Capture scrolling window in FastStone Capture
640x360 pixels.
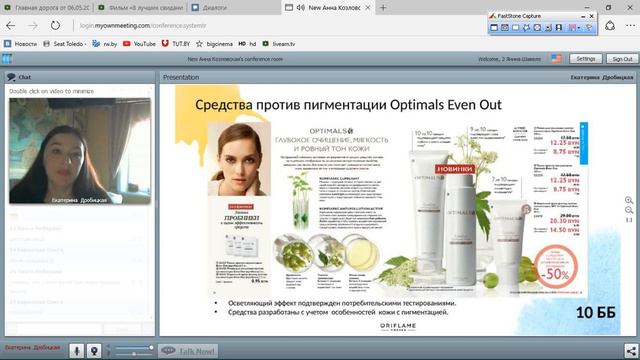point(548,27)
